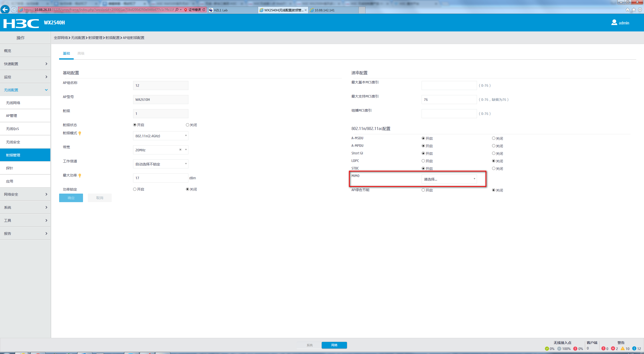Switch to the 高级 tab
The height and width of the screenshot is (354, 644).
81,53
